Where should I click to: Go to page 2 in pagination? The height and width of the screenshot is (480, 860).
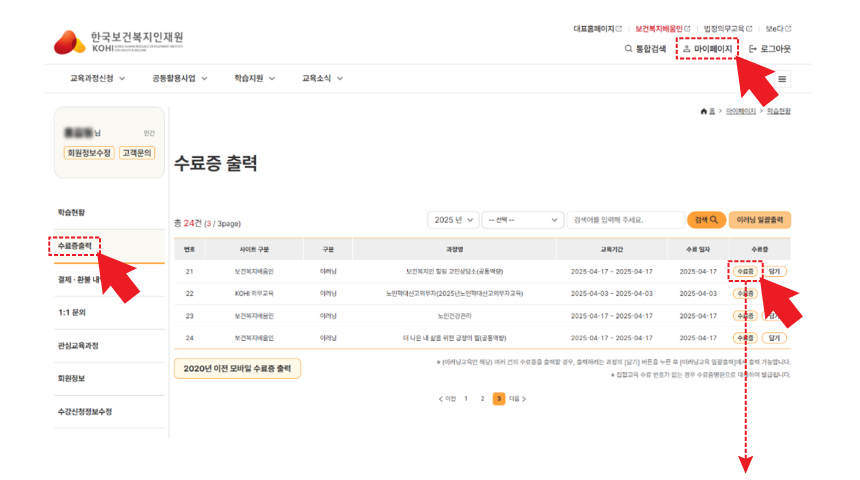tap(483, 399)
